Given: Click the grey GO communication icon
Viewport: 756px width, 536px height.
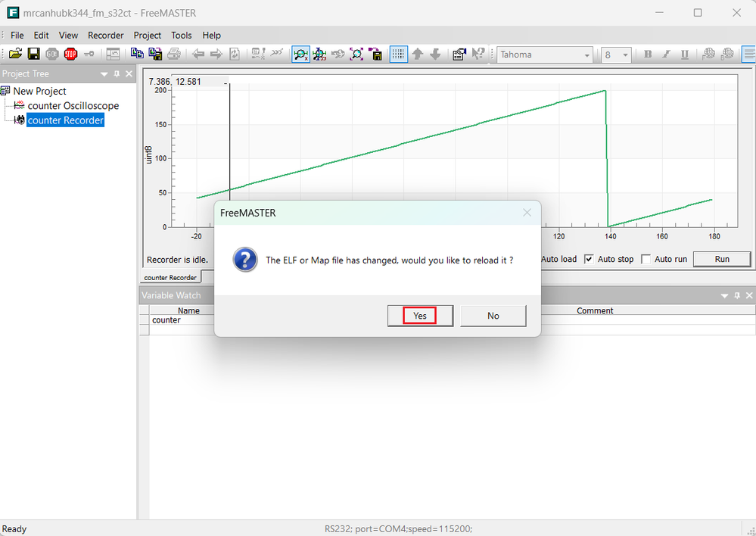Looking at the screenshot, I should pos(52,54).
